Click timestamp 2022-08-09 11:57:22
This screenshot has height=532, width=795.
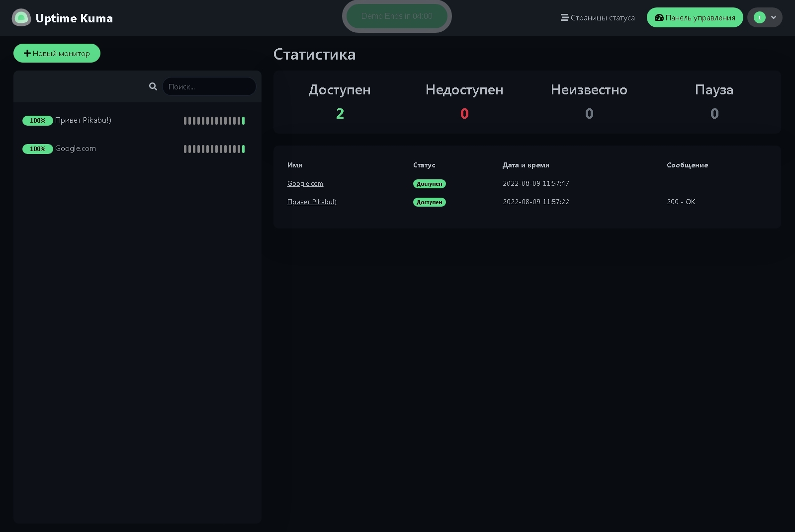536,202
